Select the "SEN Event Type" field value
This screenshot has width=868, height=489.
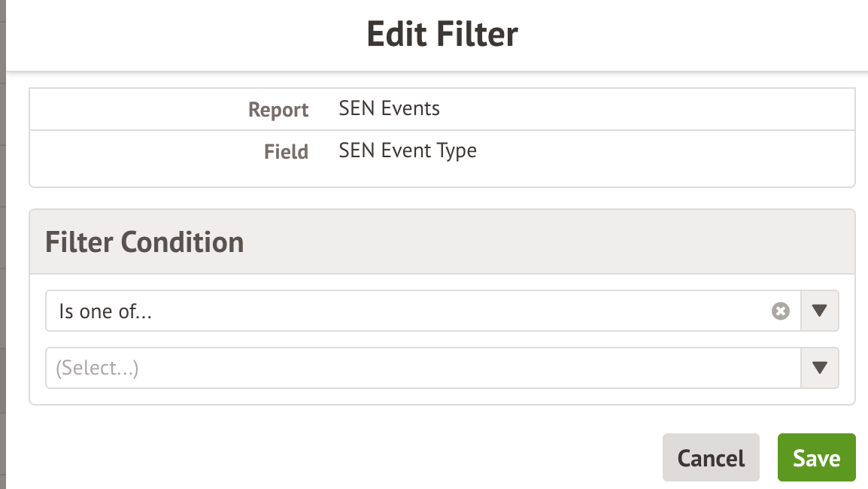point(408,150)
